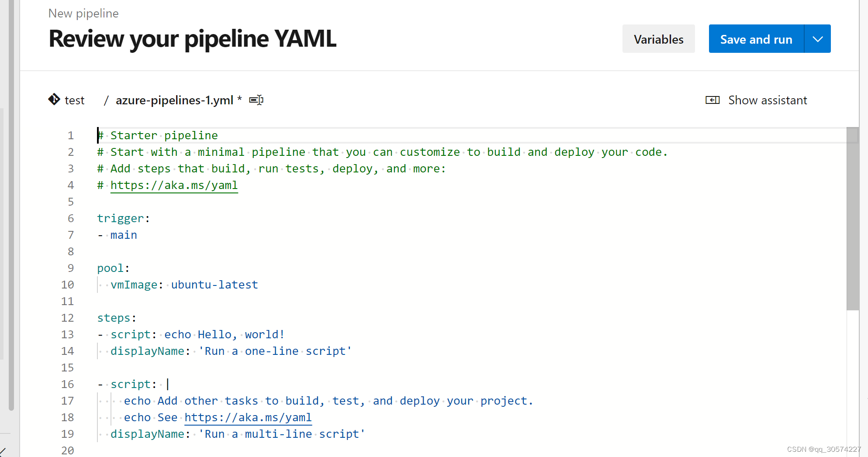Screen dimensions: 868x457
Task: Click the git repository icon next to test
Action: (54, 100)
